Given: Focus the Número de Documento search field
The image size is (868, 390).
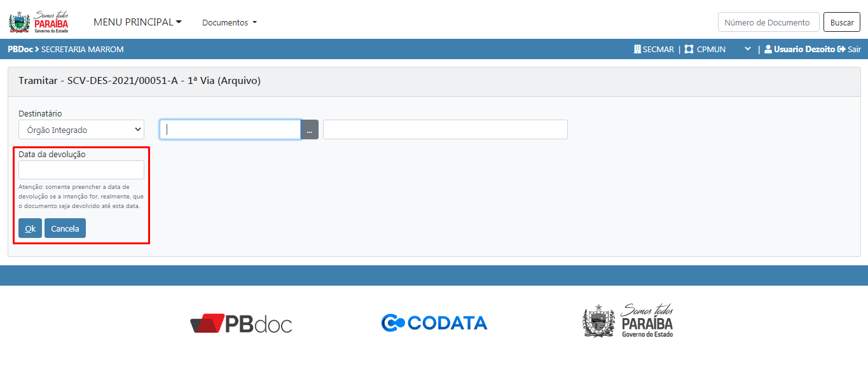Looking at the screenshot, I should (768, 22).
